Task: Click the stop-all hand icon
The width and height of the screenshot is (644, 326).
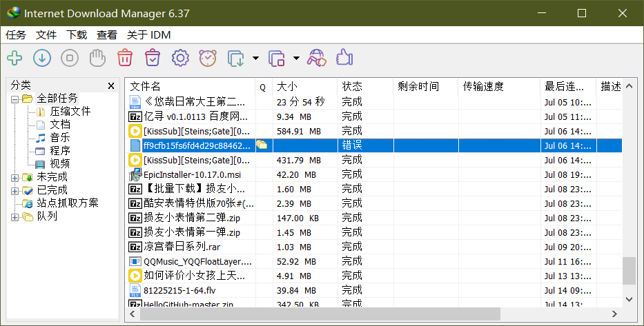Action: [98, 58]
